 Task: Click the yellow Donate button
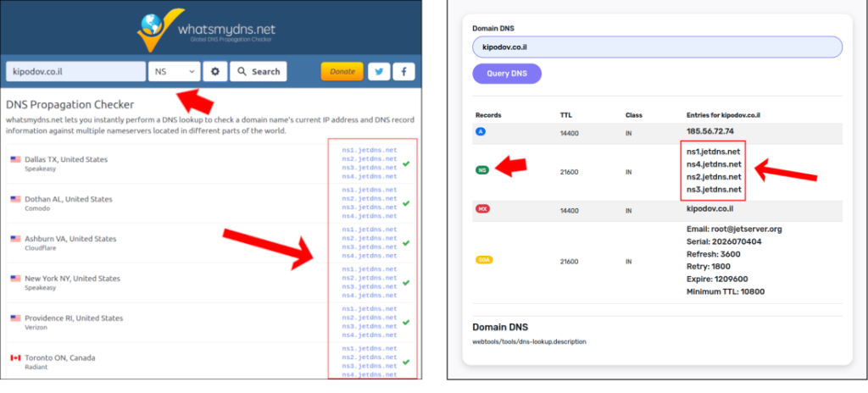[342, 71]
